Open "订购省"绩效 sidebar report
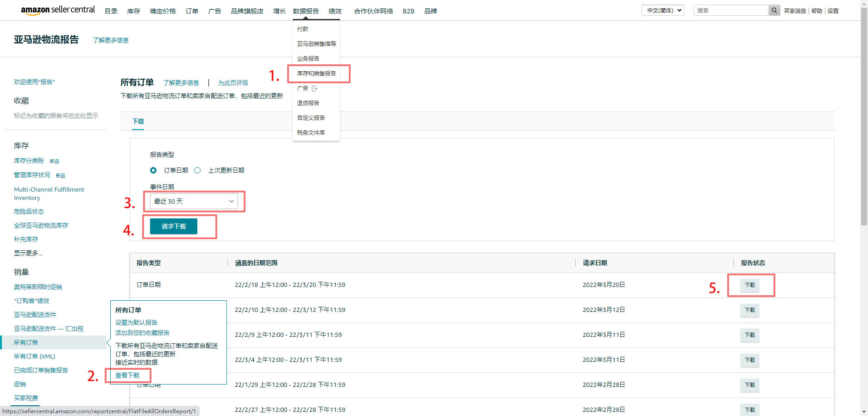 coord(31,301)
